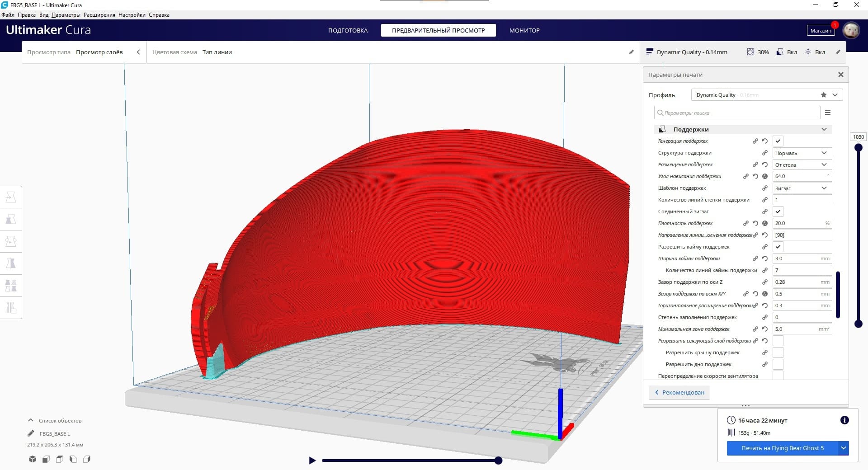Viewport: 868px width, 470px height.
Task: Click the horizontal path slider handle
Action: point(498,461)
